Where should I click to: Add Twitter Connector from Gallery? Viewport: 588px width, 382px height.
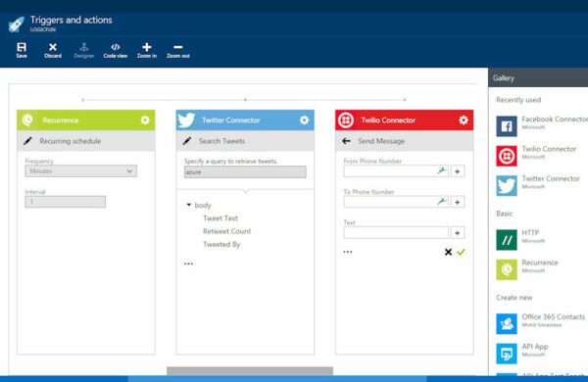[538, 185]
